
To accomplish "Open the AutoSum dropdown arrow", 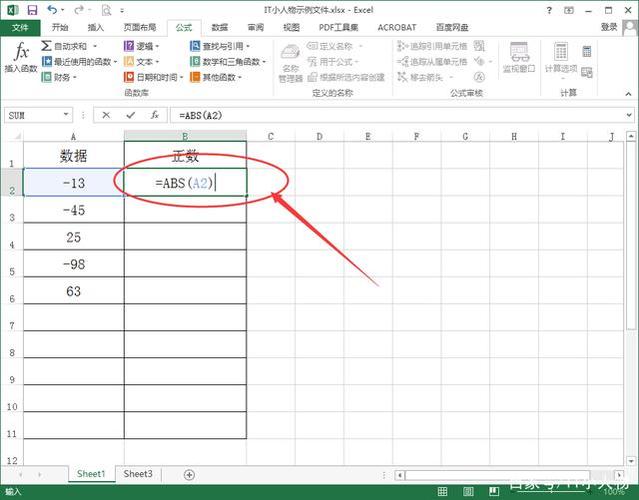I will tap(95, 46).
